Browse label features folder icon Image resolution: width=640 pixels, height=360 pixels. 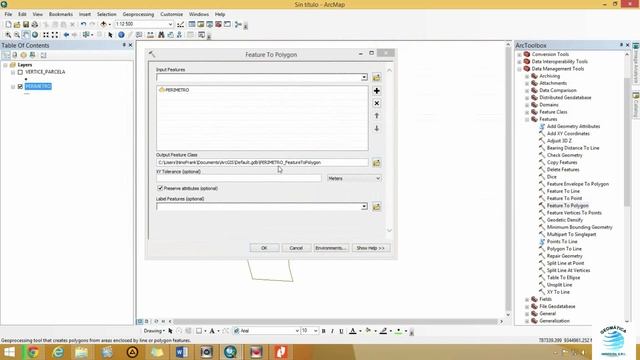(376, 207)
